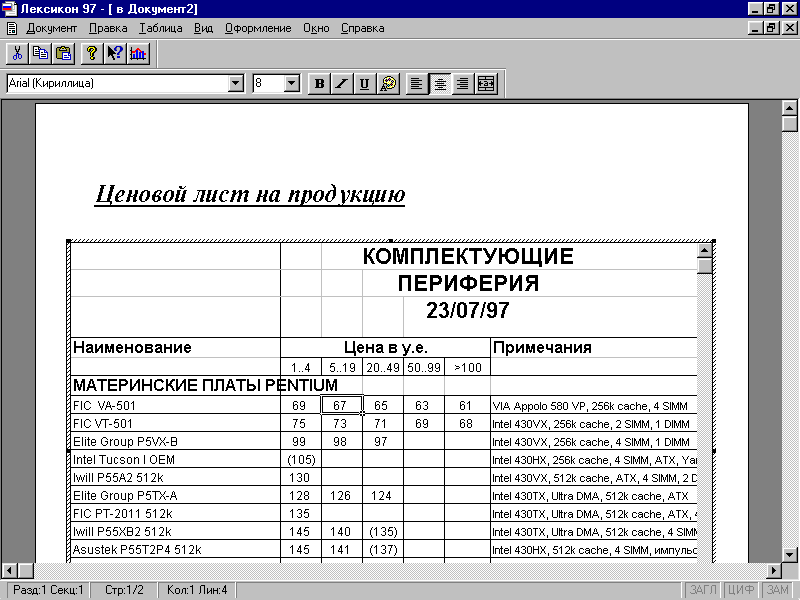The image size is (800, 600).
Task: Click the document scroll up arrow
Action: (x=789, y=108)
